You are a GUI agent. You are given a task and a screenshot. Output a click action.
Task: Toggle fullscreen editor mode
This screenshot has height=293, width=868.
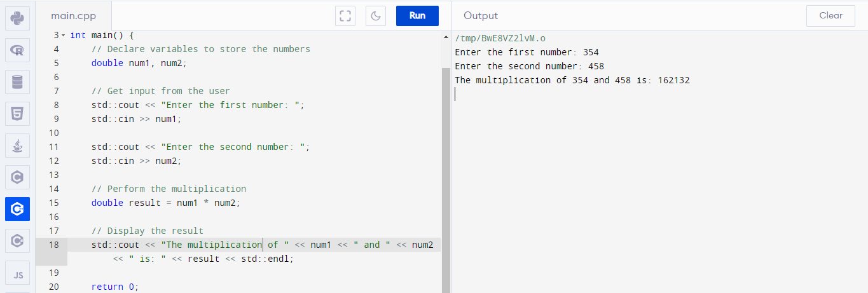pyautogui.click(x=345, y=16)
